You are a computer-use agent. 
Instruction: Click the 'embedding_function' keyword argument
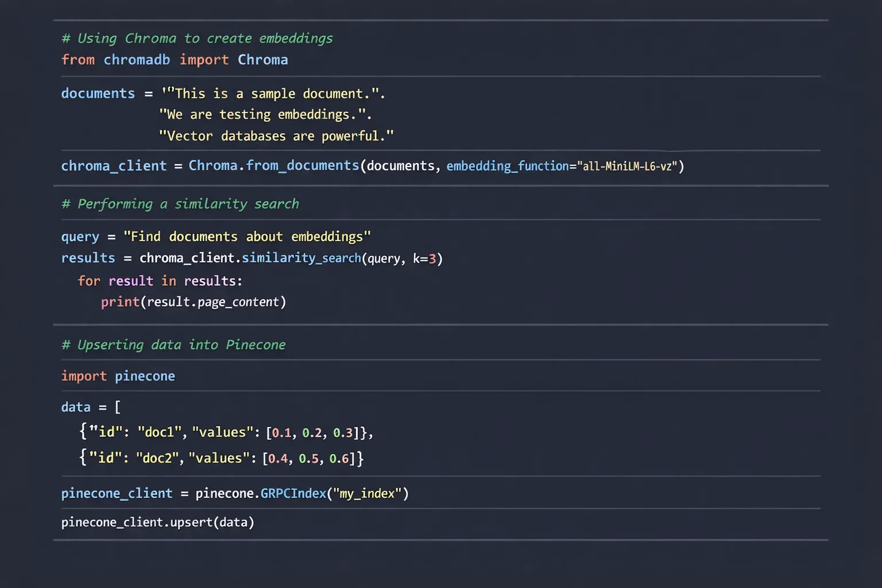(507, 166)
